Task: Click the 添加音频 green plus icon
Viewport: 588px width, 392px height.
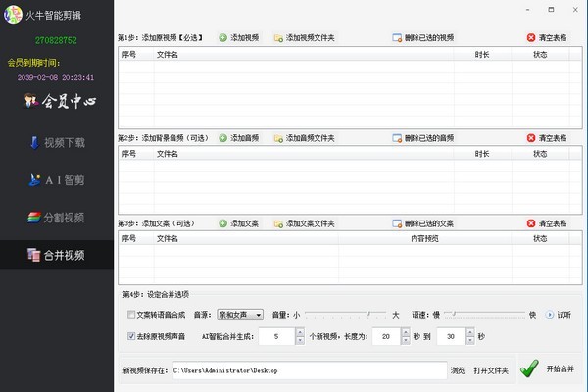Action: pos(223,138)
